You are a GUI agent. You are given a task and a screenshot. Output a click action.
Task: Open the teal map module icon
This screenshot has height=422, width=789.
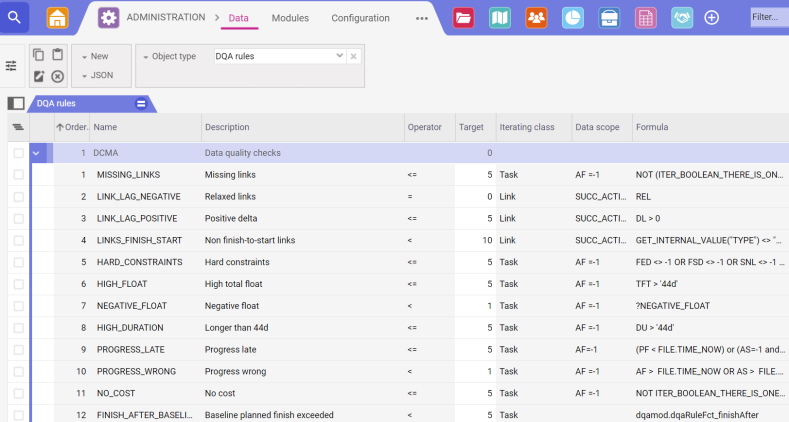pyautogui.click(x=500, y=18)
